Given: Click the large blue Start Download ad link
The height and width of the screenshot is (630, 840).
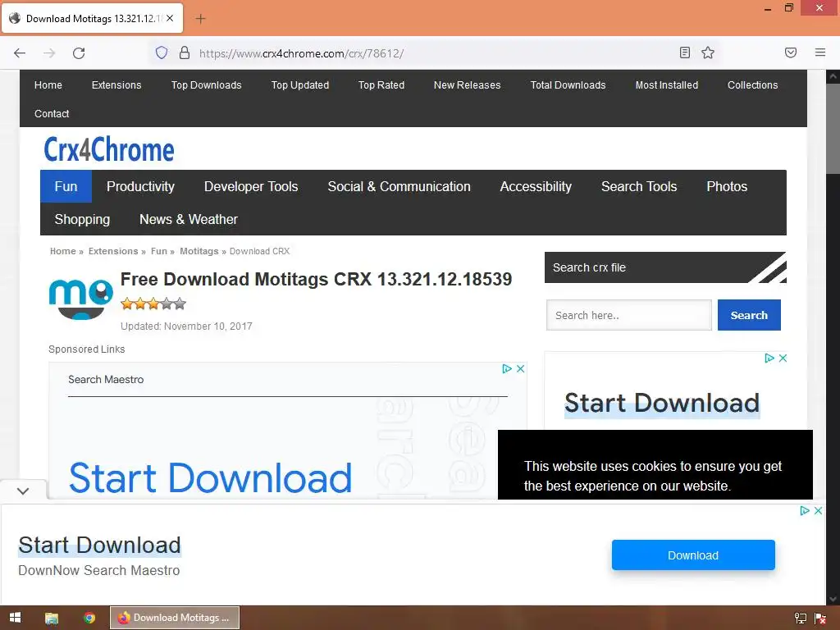Looking at the screenshot, I should click(x=211, y=478).
